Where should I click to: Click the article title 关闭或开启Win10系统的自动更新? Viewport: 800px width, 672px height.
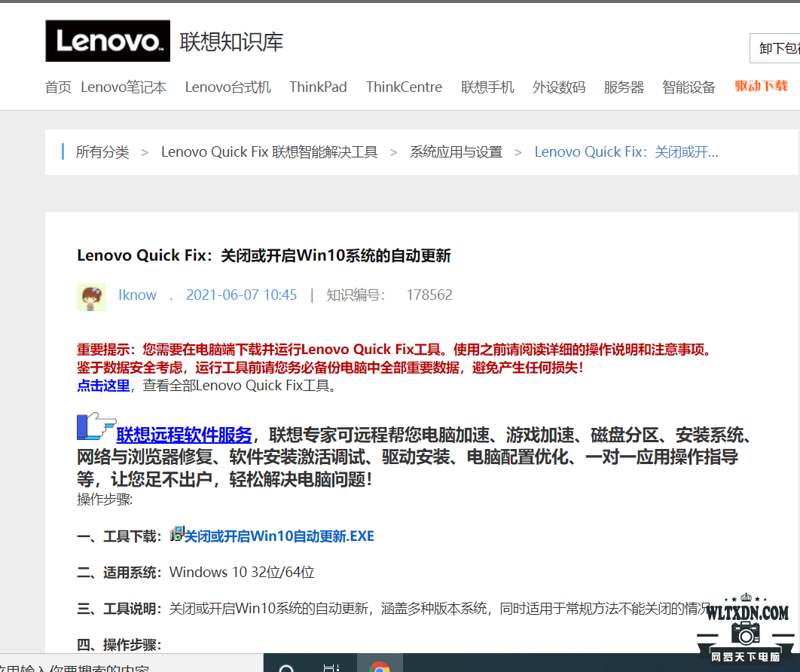tap(336, 255)
